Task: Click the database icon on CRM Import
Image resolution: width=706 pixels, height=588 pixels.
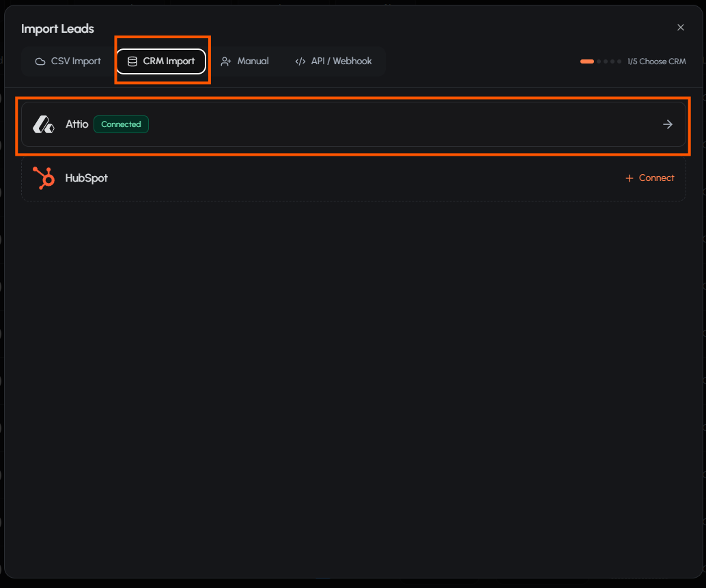Action: (x=132, y=61)
